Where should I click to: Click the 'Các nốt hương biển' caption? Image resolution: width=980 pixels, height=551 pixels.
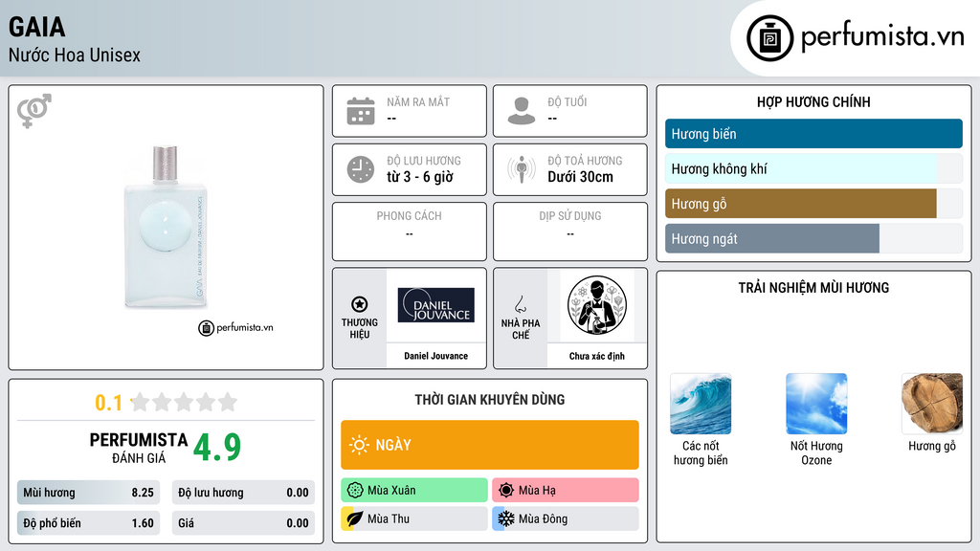pyautogui.click(x=701, y=452)
